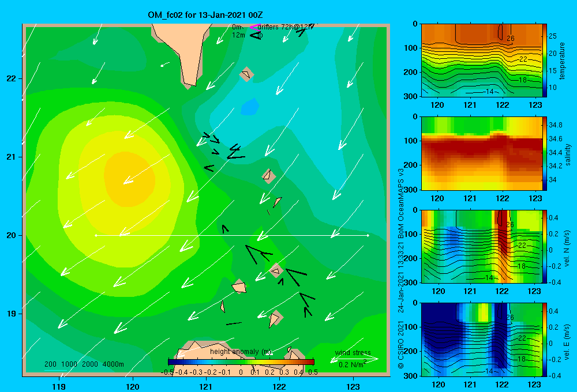Click longitude label '119' on main map axis

pos(59,386)
